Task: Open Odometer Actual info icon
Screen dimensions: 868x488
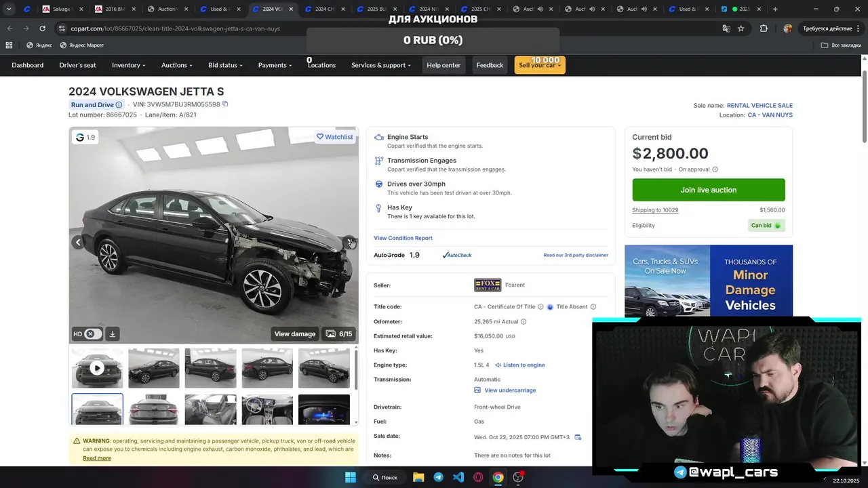Action: tap(524, 322)
